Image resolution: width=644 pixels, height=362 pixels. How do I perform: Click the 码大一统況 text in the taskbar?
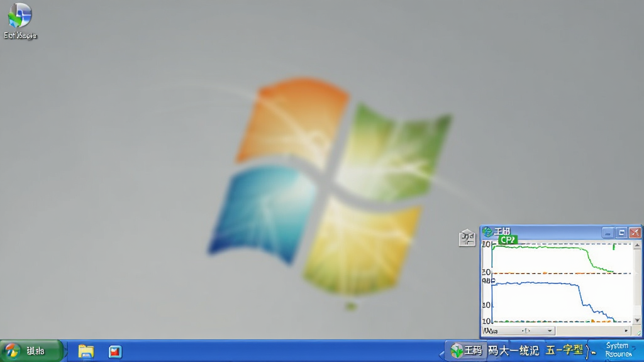coord(513,351)
